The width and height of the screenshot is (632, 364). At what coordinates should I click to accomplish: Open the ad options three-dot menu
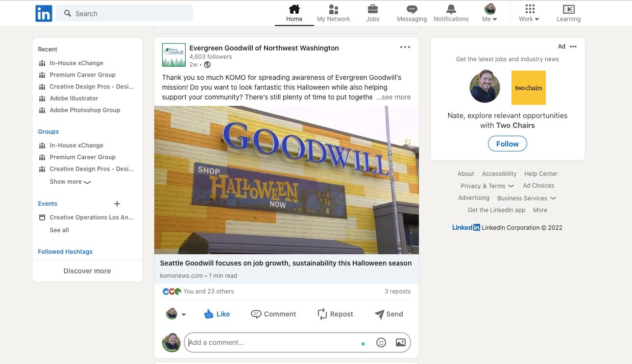point(573,47)
